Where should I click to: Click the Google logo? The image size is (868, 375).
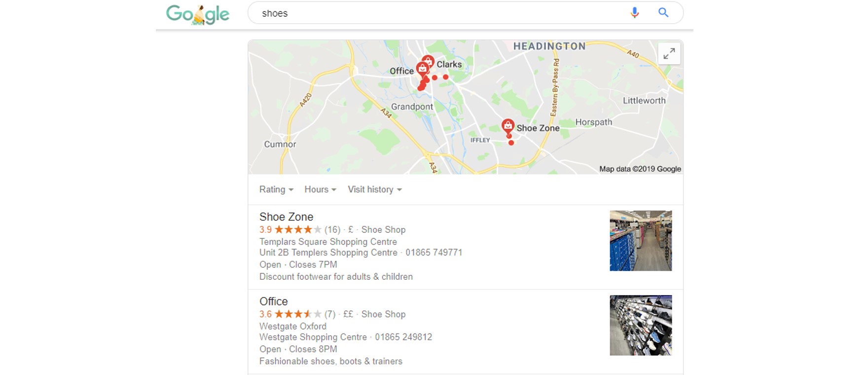tap(198, 14)
